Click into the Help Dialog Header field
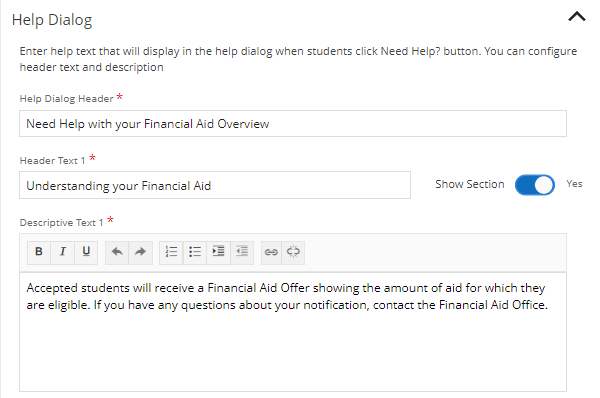 coord(293,124)
